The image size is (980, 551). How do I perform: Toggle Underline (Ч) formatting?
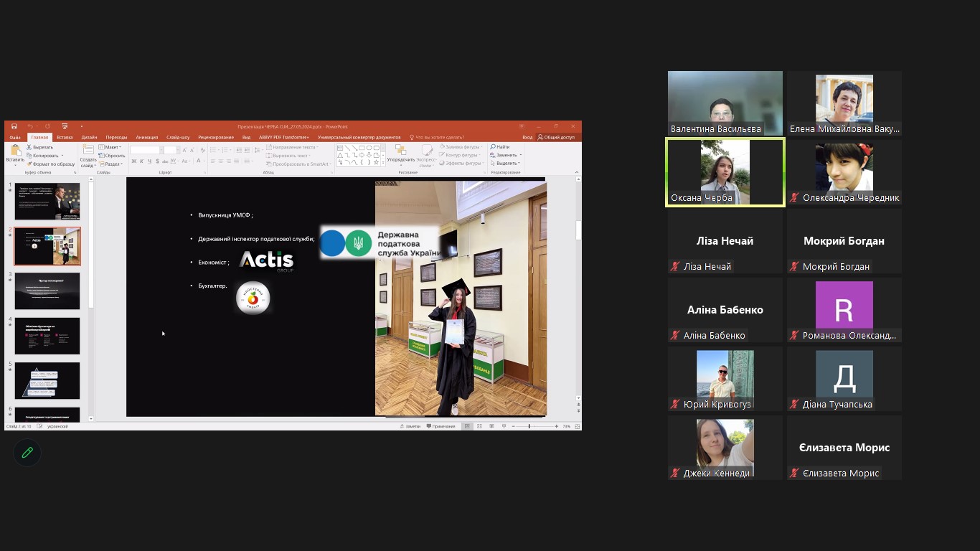pyautogui.click(x=149, y=161)
